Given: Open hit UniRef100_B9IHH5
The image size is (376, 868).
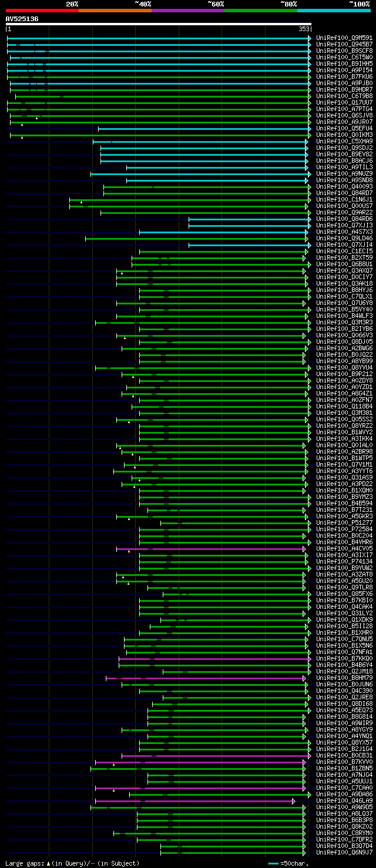Looking at the screenshot, I should pos(344,64).
